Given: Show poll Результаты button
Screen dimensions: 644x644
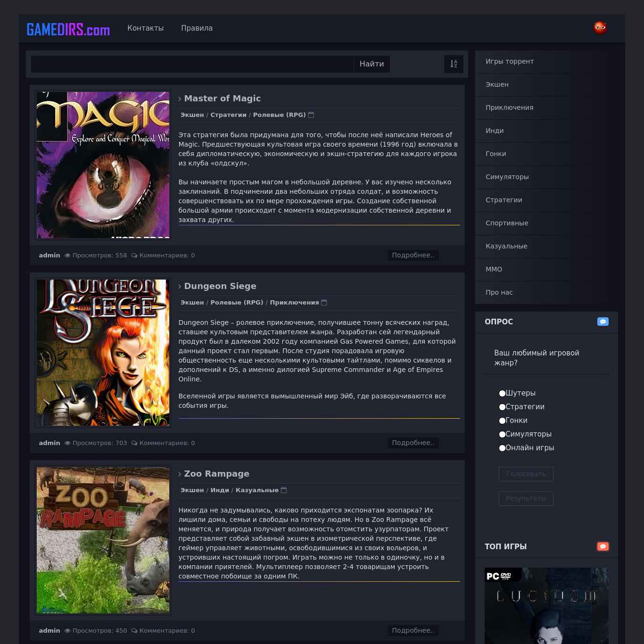Looking at the screenshot, I should [x=526, y=498].
